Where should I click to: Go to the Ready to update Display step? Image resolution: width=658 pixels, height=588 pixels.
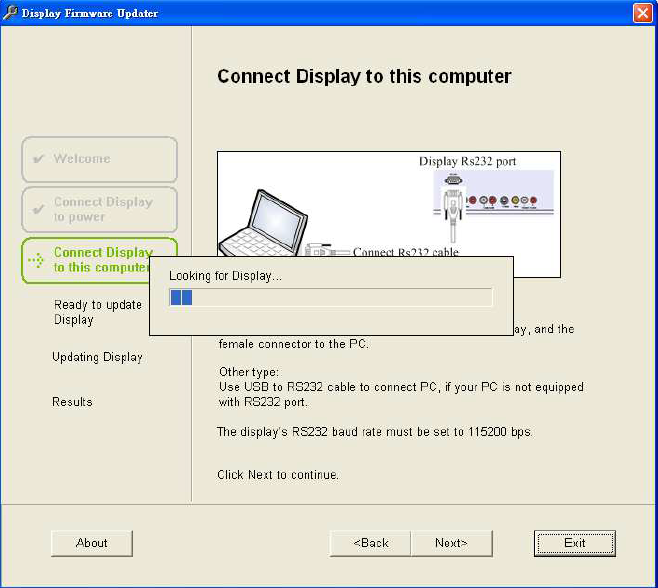pyautogui.click(x=97, y=312)
